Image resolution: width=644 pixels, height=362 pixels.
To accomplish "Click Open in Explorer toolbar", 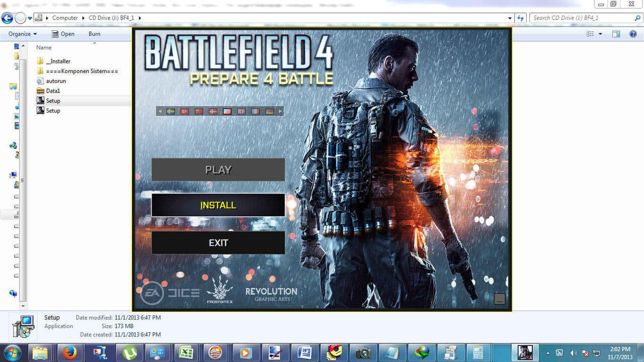I will click(x=63, y=34).
